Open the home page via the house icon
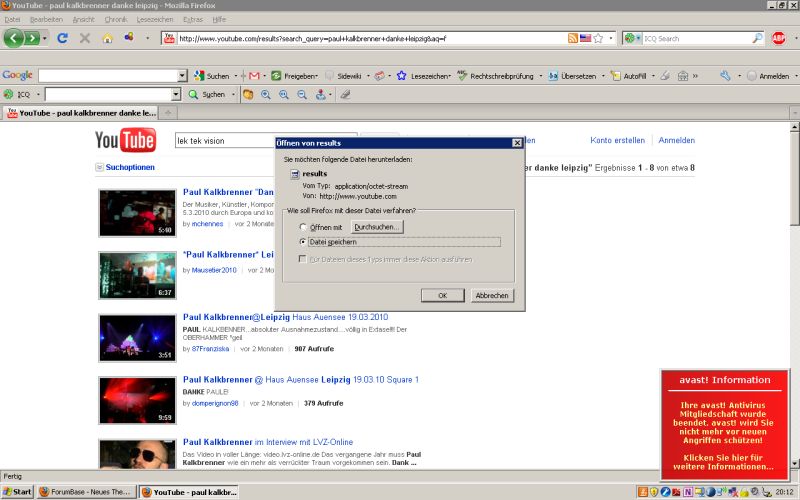The width and height of the screenshot is (800, 500). 107,38
